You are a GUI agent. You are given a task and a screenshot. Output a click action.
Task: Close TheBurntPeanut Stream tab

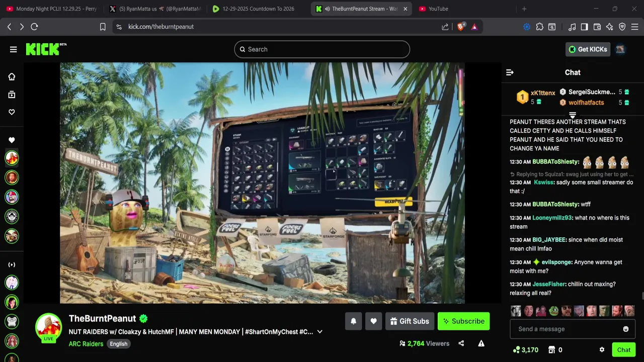pyautogui.click(x=405, y=9)
